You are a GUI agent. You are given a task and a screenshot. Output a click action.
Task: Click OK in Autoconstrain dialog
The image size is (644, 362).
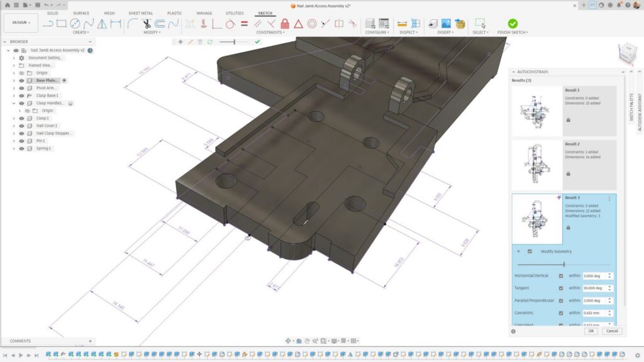pyautogui.click(x=591, y=331)
